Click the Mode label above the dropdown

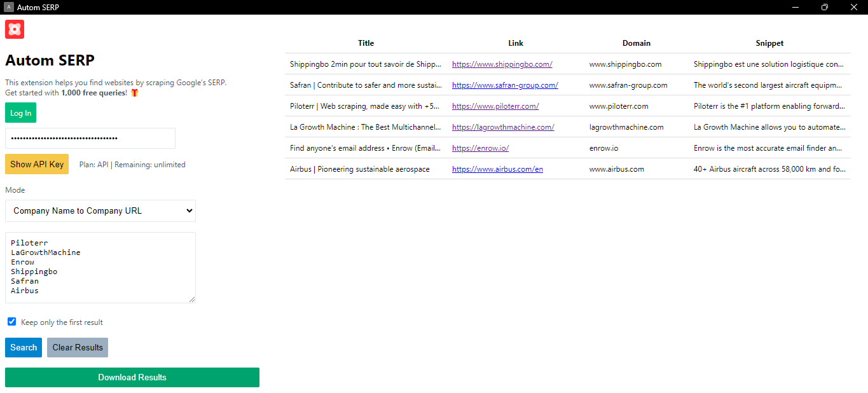tap(15, 190)
